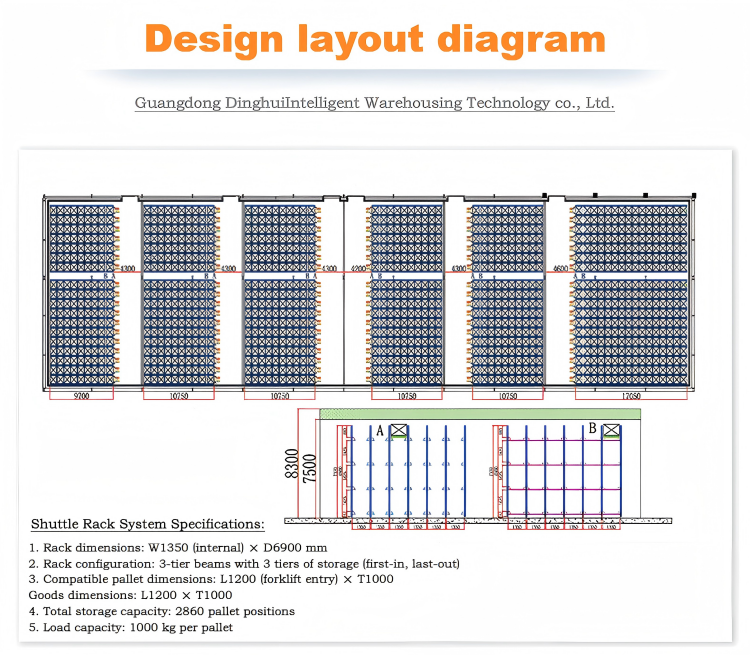
Task: Click the green roof bar in elevation drawing
Action: (480, 414)
